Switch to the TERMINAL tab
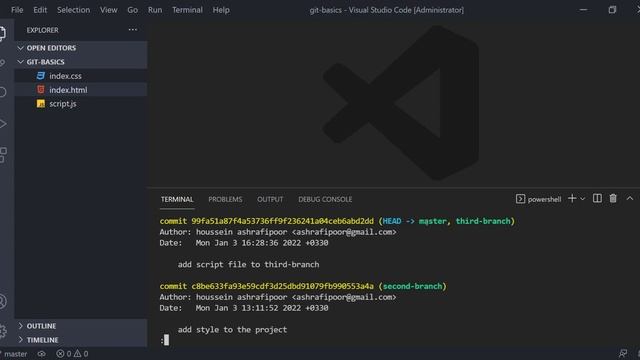The width and height of the screenshot is (640, 360). (177, 199)
